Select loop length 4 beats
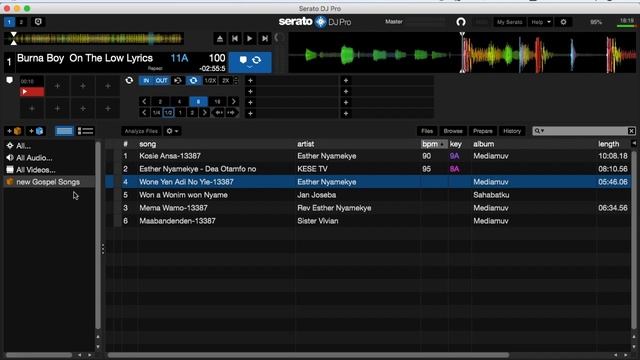This screenshot has height=360, width=640. point(179,102)
